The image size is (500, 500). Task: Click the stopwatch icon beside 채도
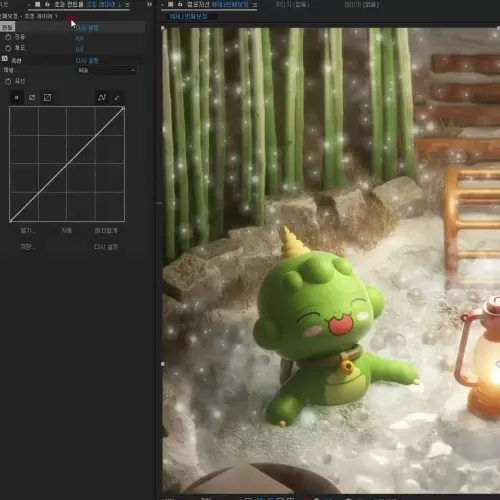[8, 48]
